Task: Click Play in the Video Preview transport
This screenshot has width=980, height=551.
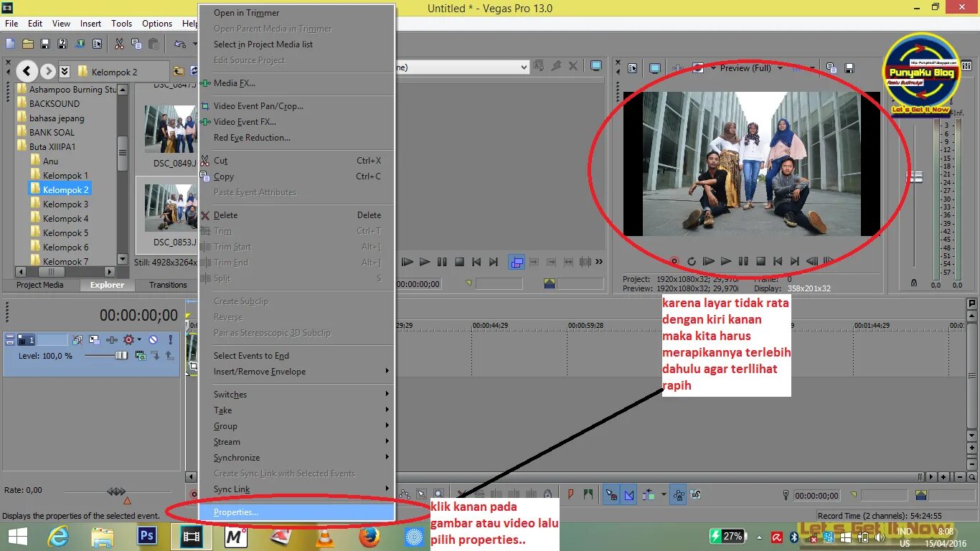Action: tap(726, 262)
